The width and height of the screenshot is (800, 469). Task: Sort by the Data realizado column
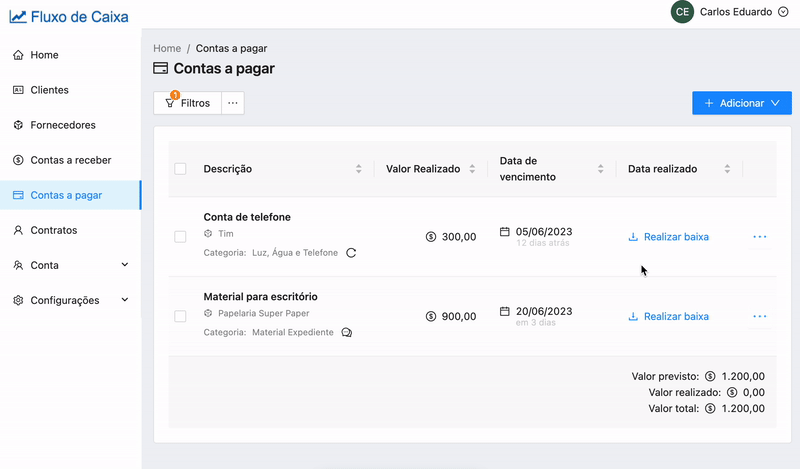tap(727, 169)
